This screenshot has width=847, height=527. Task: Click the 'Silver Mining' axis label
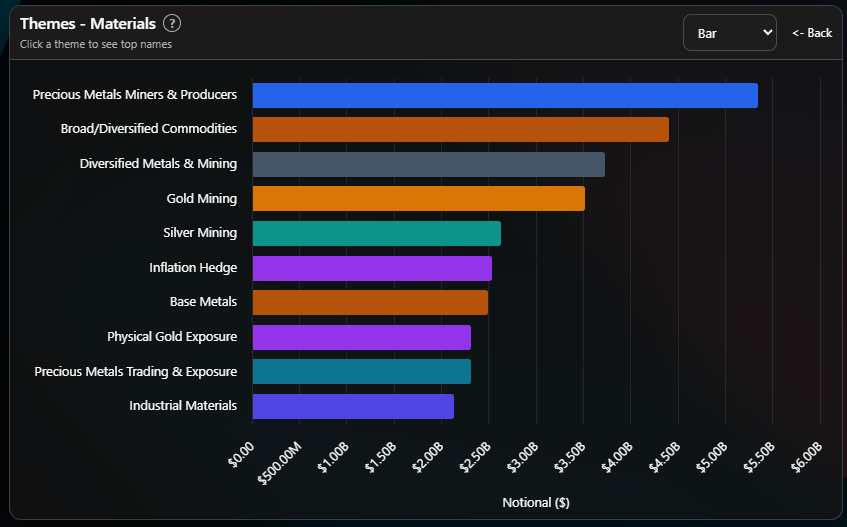click(200, 233)
